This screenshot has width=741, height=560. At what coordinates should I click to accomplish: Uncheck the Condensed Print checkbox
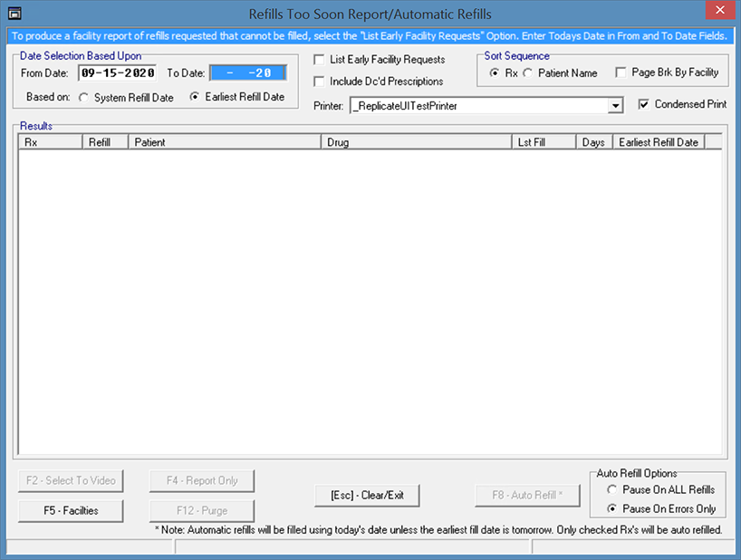click(x=643, y=104)
